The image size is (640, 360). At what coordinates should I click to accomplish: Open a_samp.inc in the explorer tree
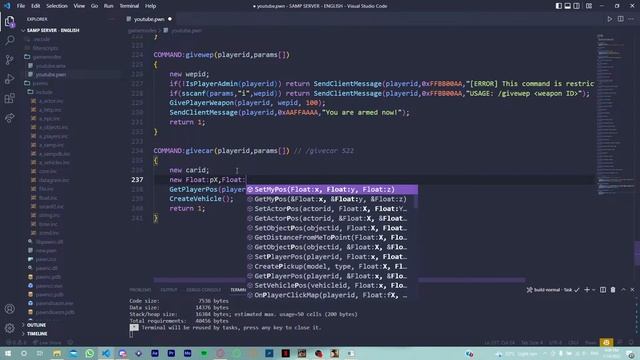[x=51, y=145]
